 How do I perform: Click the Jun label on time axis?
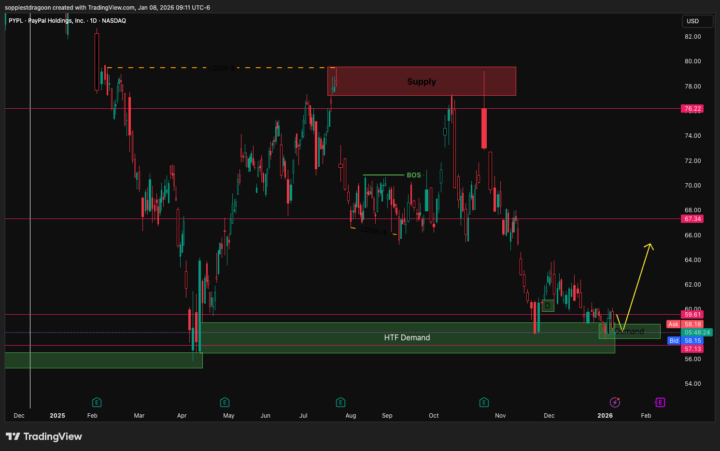265,416
